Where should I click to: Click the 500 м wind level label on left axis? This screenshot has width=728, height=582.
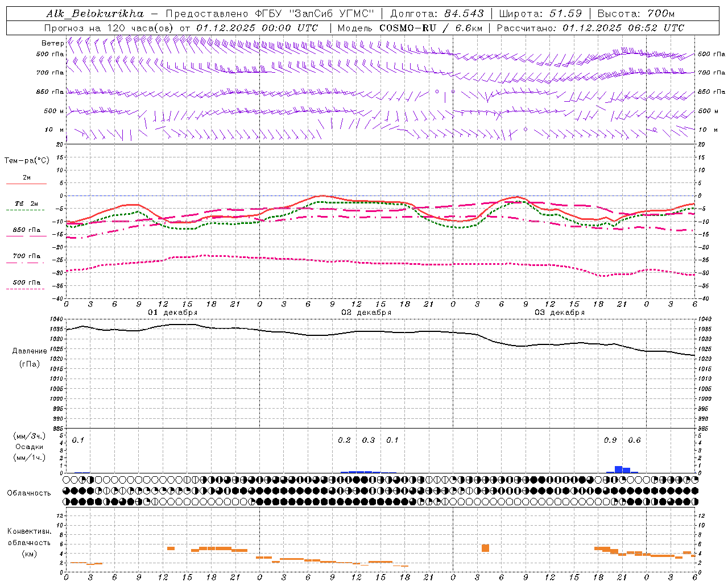54,111
